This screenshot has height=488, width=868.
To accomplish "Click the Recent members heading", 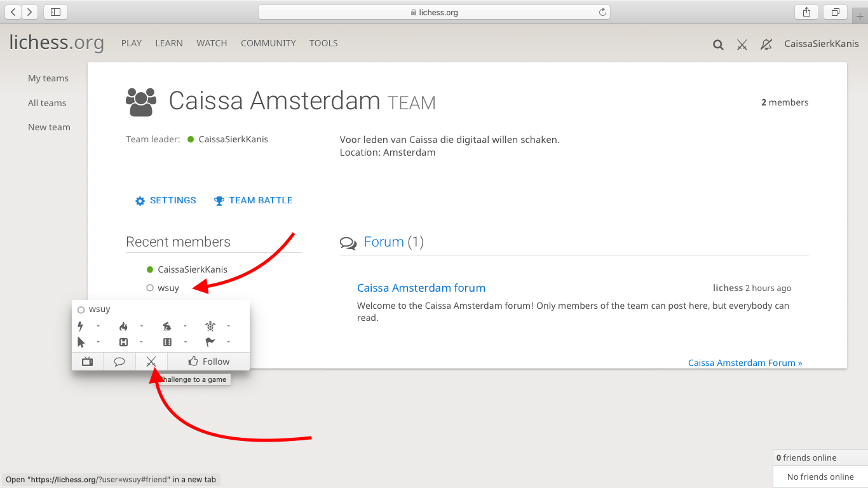I will click(x=178, y=242).
